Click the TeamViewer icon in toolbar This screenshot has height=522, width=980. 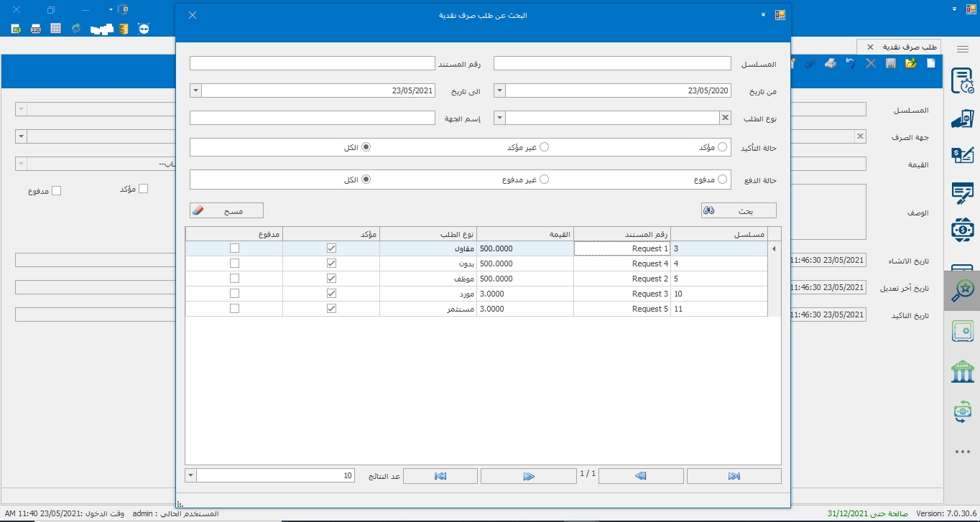coord(144,29)
